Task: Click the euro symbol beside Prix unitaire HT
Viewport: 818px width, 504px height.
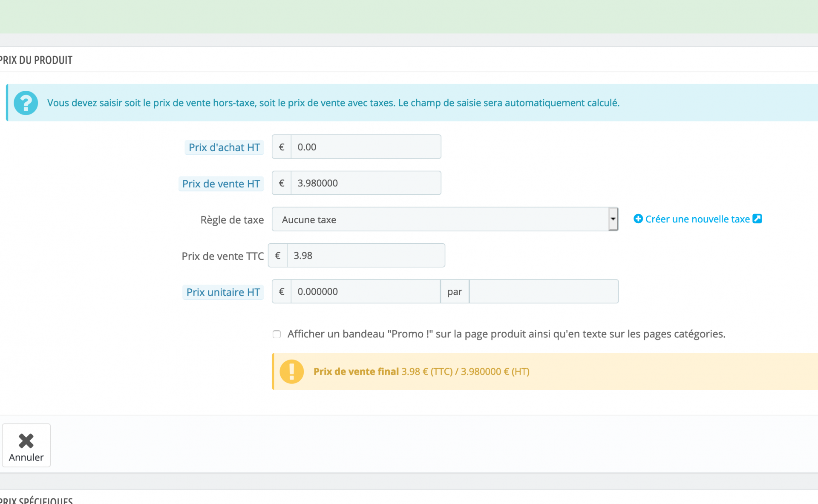Action: coord(282,292)
